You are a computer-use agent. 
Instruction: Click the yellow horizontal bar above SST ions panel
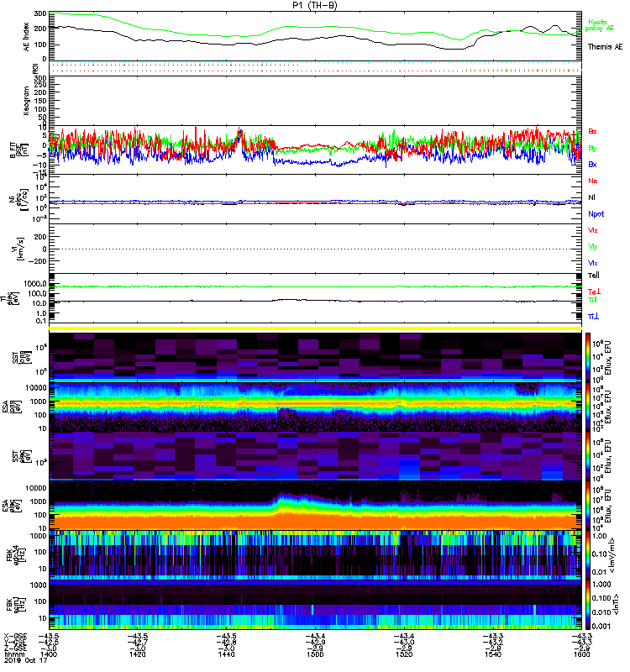(x=315, y=328)
